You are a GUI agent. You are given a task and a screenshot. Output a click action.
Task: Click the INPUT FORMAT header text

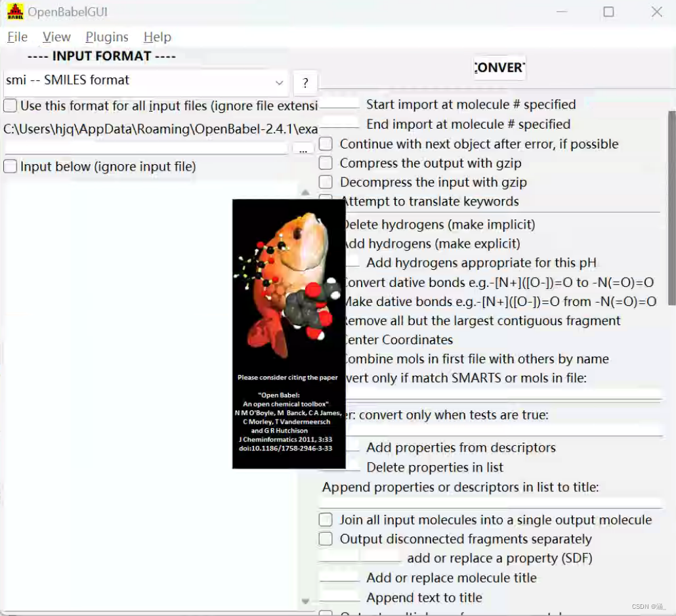pos(101,56)
